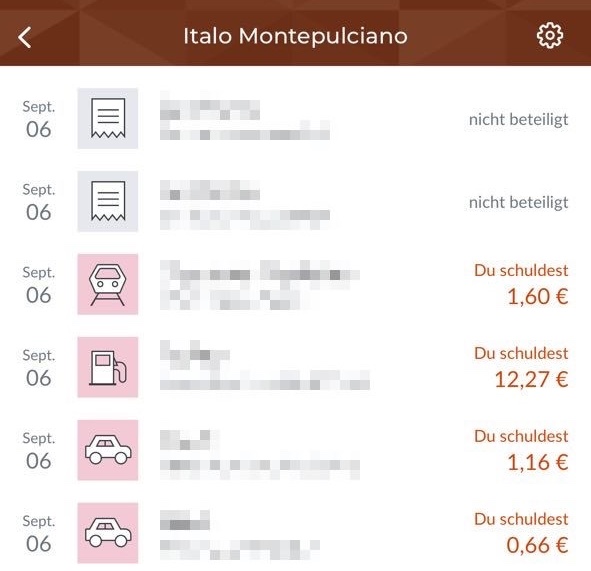Tap the Sept. 06 date of last entry
Screen dimensions: 591x571
click(x=39, y=533)
